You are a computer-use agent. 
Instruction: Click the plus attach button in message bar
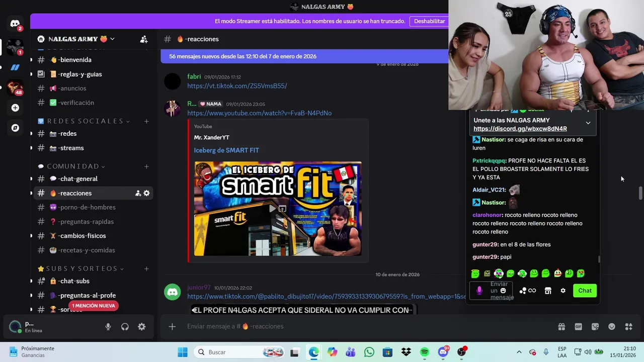click(172, 326)
